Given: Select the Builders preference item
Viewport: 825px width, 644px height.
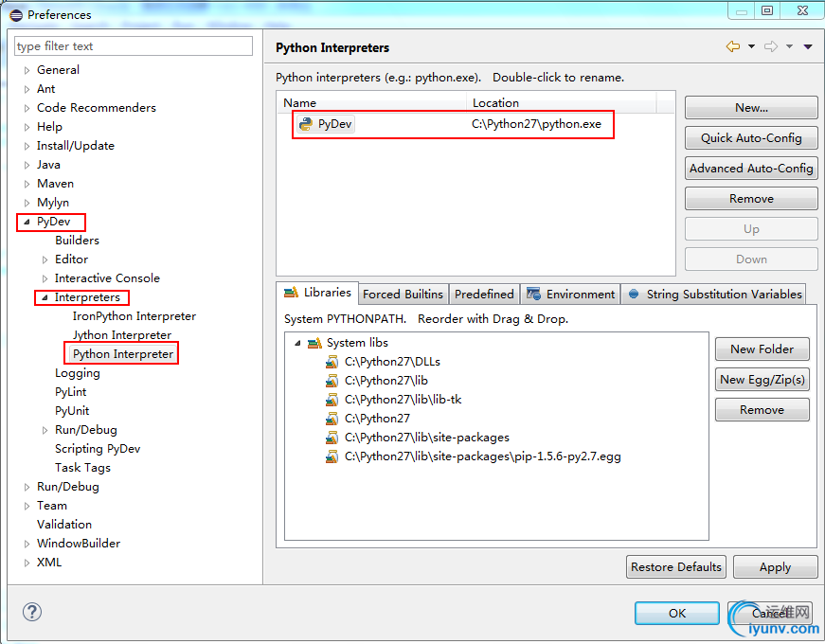Looking at the screenshot, I should coord(77,241).
